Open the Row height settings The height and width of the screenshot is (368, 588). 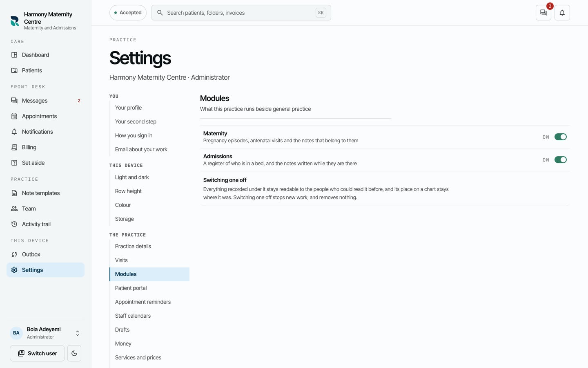coord(149,191)
